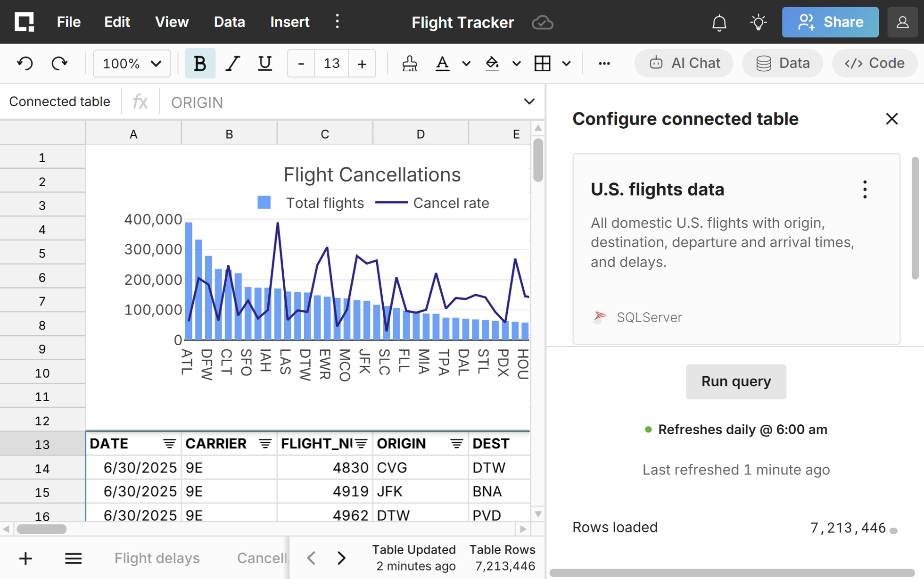Open the Data menu
Viewport: 924px width, 579px height.
229,22
